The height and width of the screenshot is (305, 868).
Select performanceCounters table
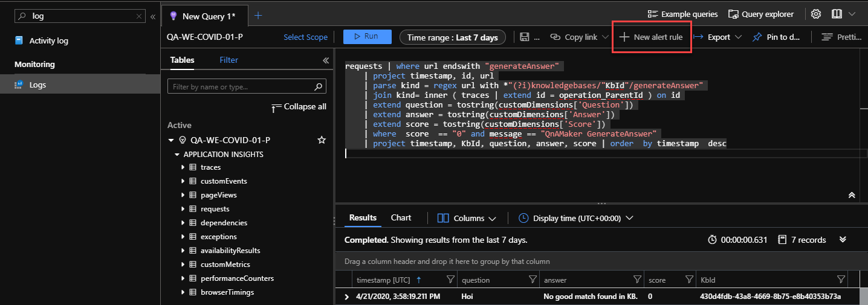coord(237,278)
